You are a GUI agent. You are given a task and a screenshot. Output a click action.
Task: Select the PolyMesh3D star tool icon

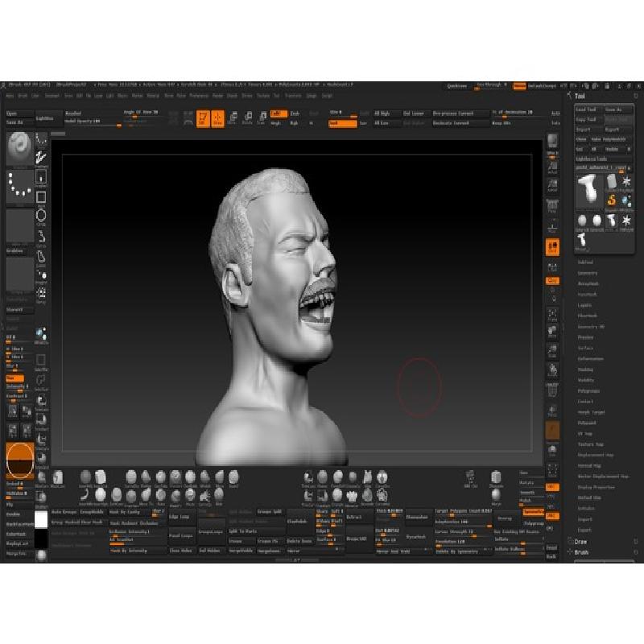[626, 182]
